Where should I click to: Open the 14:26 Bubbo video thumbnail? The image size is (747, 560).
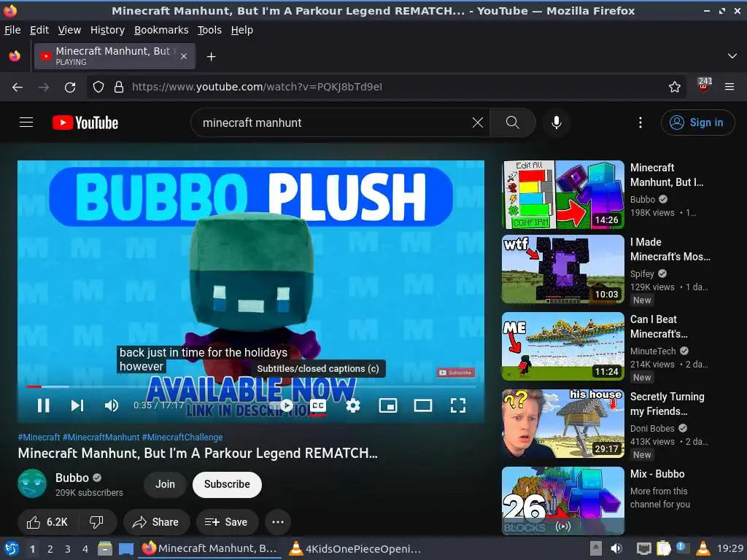pos(563,194)
